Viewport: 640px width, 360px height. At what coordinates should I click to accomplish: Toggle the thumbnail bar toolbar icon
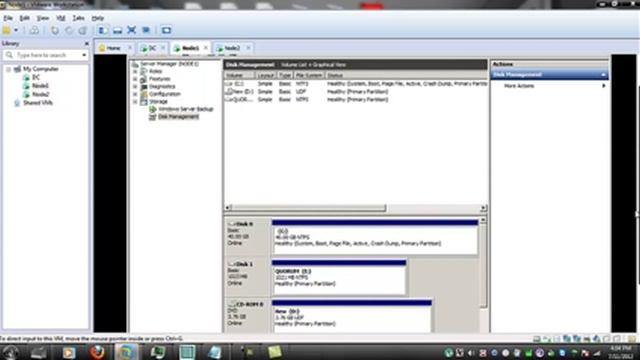click(117, 30)
